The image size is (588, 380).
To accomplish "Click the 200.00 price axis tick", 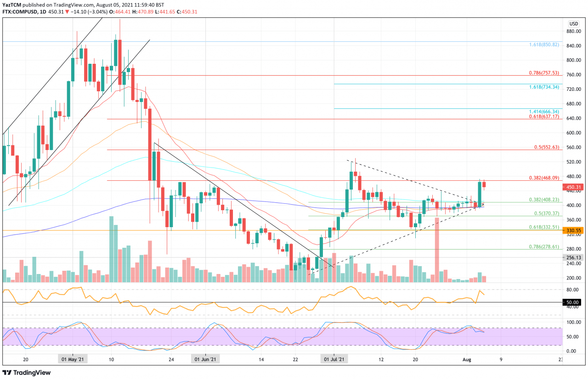I will click(574, 278).
